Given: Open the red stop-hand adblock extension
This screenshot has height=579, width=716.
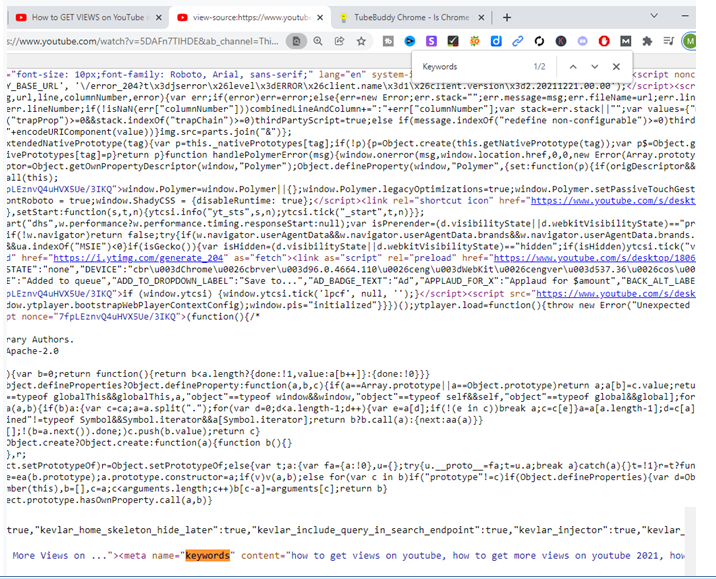Looking at the screenshot, I should click(x=604, y=41).
